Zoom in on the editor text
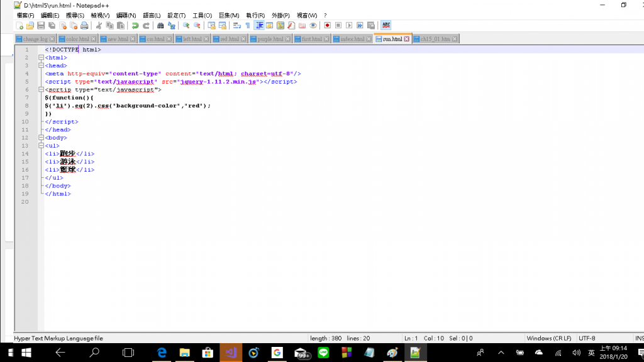The height and width of the screenshot is (362, 644). coord(186,25)
